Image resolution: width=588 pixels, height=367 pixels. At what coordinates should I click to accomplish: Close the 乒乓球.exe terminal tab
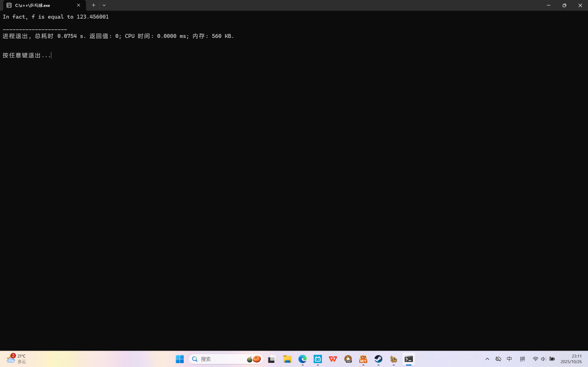(79, 5)
